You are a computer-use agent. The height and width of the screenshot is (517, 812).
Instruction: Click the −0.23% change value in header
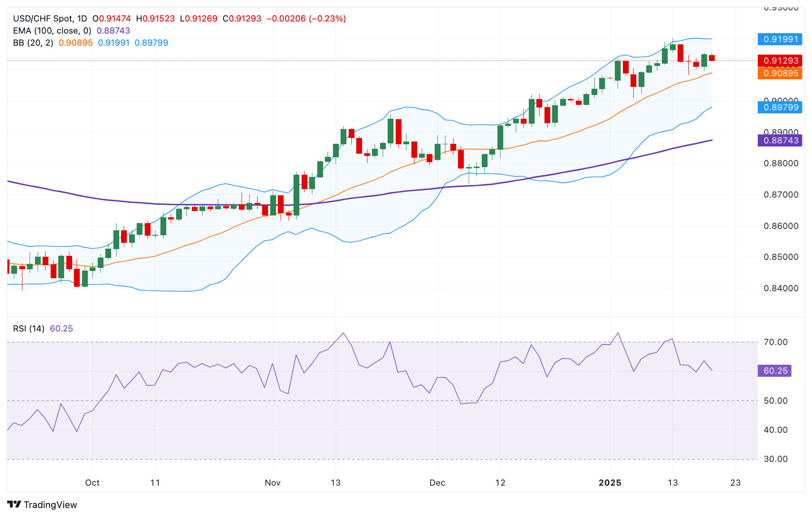point(327,18)
